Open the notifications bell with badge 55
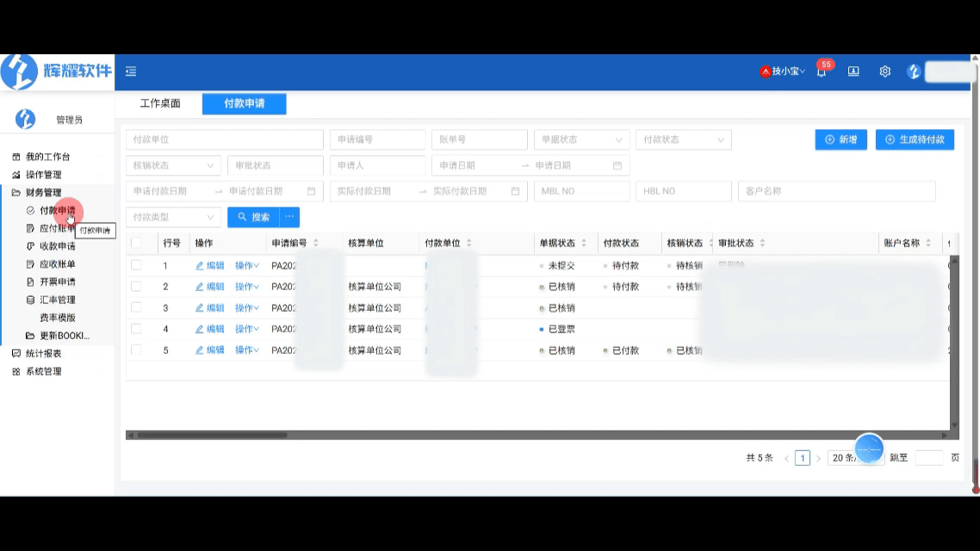Screen dimensions: 980x551 pyautogui.click(x=822, y=71)
